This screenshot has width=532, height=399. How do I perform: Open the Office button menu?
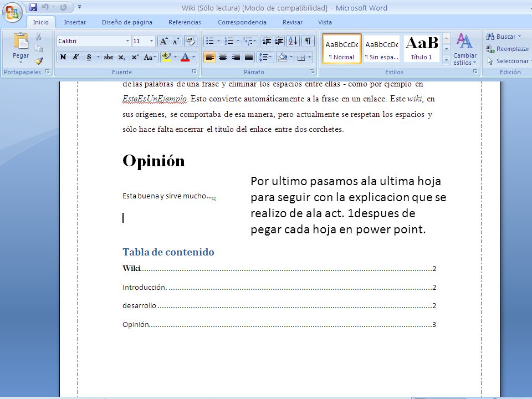[12, 12]
